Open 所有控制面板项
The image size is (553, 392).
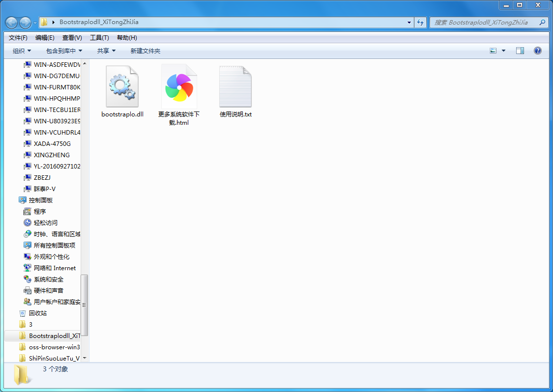(50, 245)
